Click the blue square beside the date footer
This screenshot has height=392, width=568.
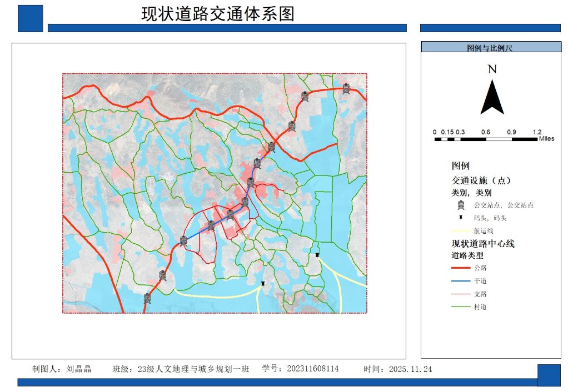(549, 375)
